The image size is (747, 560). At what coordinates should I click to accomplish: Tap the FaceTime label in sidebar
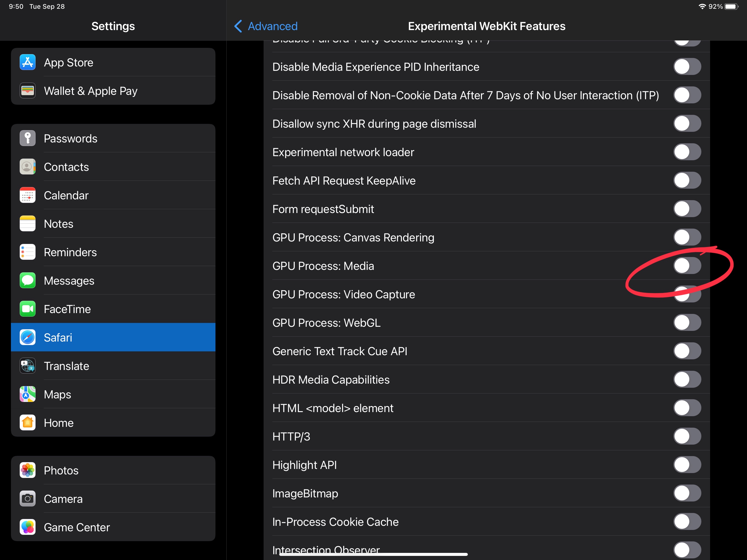tap(67, 309)
